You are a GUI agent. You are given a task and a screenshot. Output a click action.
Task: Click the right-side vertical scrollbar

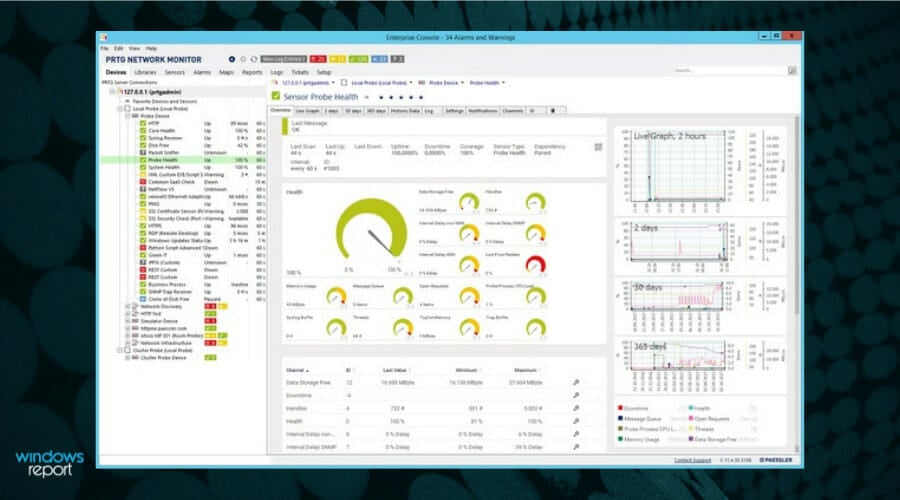(797, 215)
